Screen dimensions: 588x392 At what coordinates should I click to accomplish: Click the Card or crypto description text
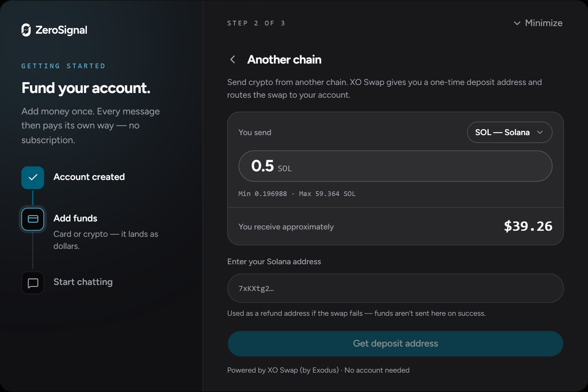[x=106, y=240]
